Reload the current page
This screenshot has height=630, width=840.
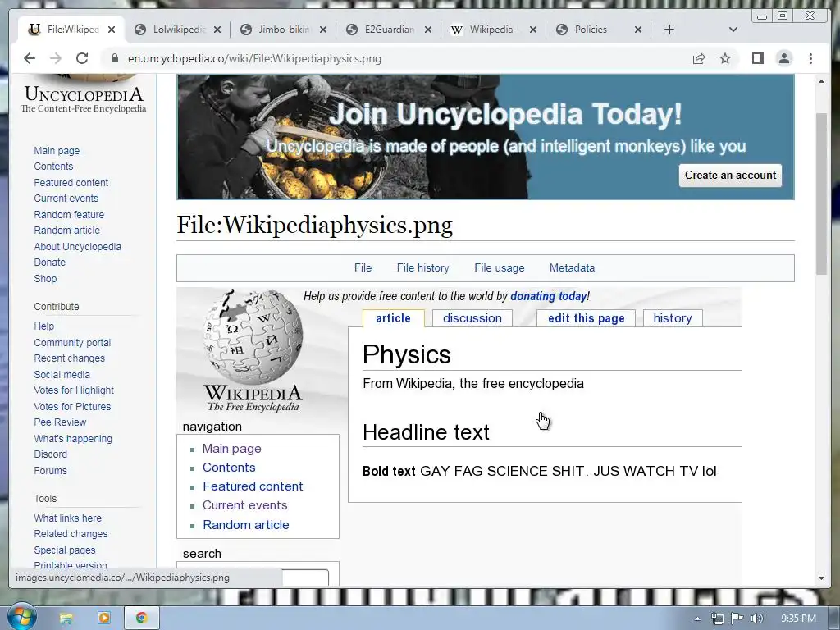(x=82, y=58)
